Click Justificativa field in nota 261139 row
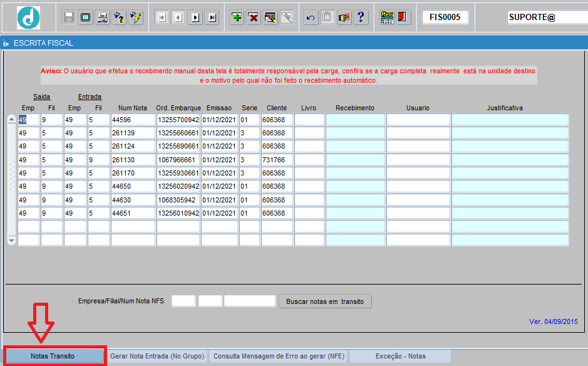 point(510,133)
